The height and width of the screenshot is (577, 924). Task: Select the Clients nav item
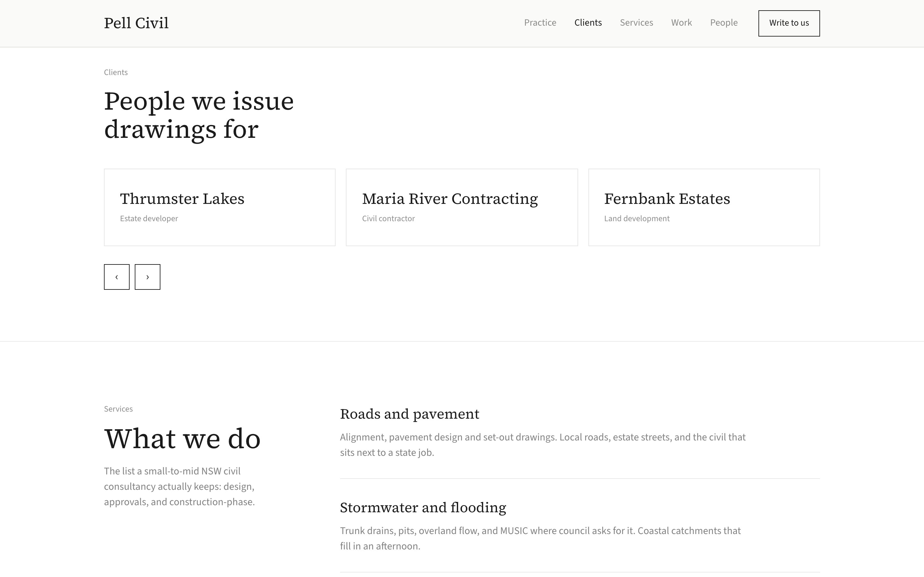point(588,22)
